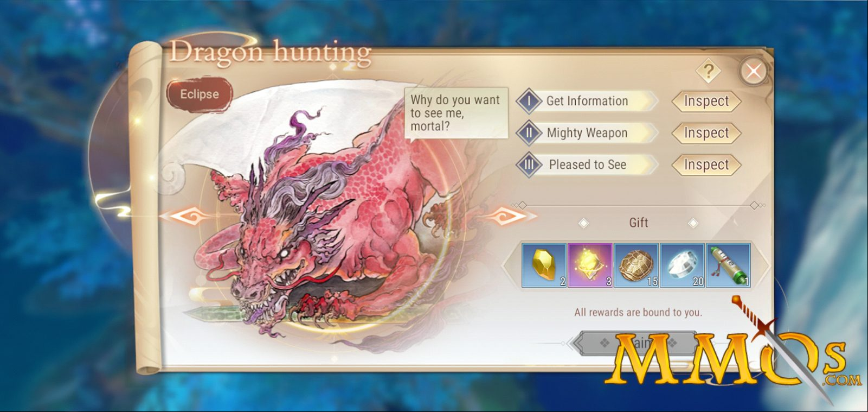The width and height of the screenshot is (868, 412).
Task: Inspect the Get Information task
Action: pos(706,102)
